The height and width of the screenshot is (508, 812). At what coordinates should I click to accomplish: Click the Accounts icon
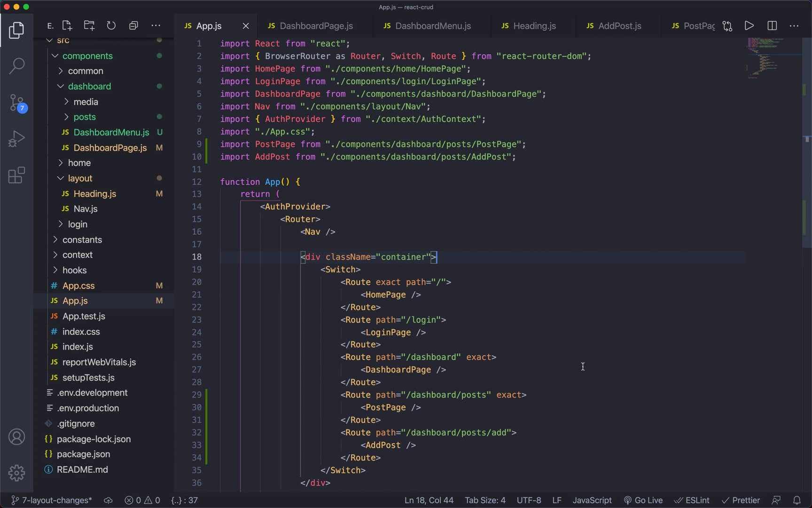(x=17, y=437)
